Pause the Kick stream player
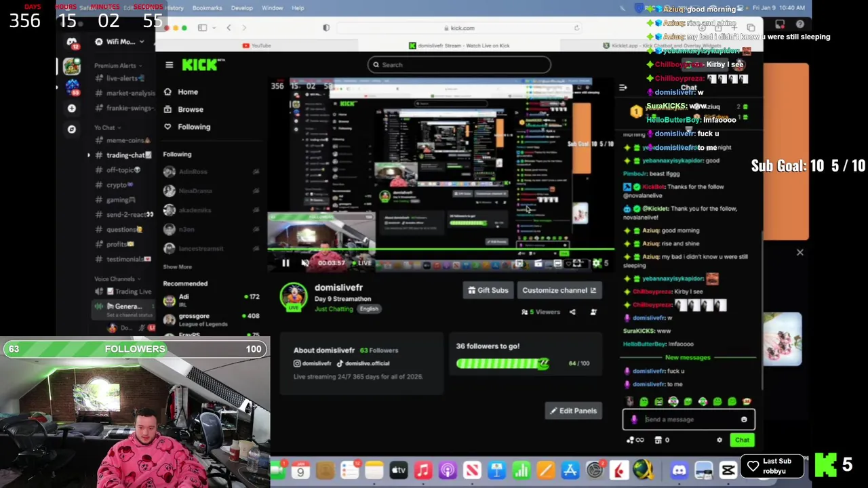Viewport: 868px width, 488px height. [x=285, y=263]
